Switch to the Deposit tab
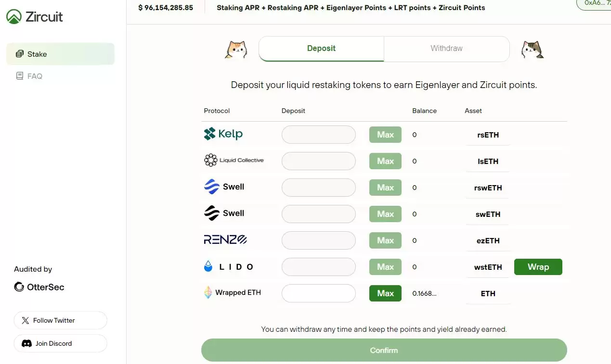This screenshot has width=611, height=364. pyautogui.click(x=321, y=48)
